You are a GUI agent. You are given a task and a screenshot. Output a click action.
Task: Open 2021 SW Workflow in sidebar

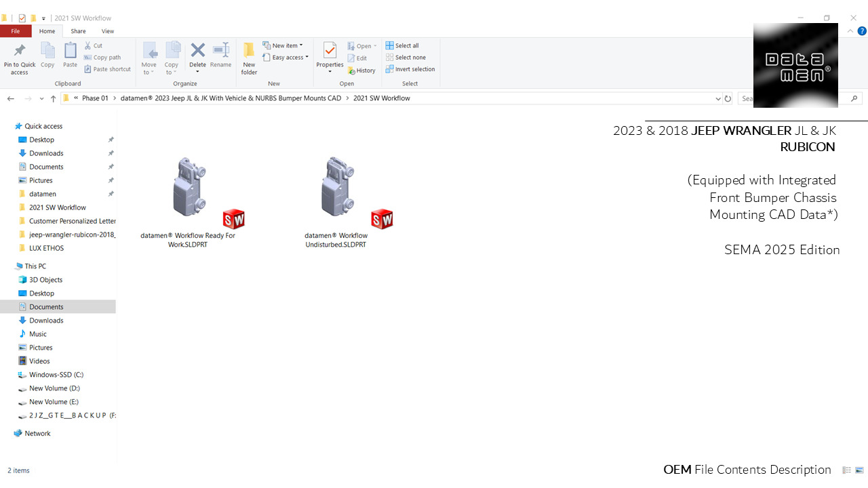(x=58, y=207)
